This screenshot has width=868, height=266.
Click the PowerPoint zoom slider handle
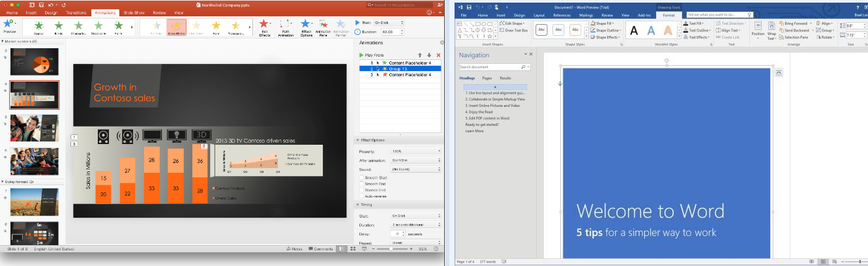tap(391, 249)
